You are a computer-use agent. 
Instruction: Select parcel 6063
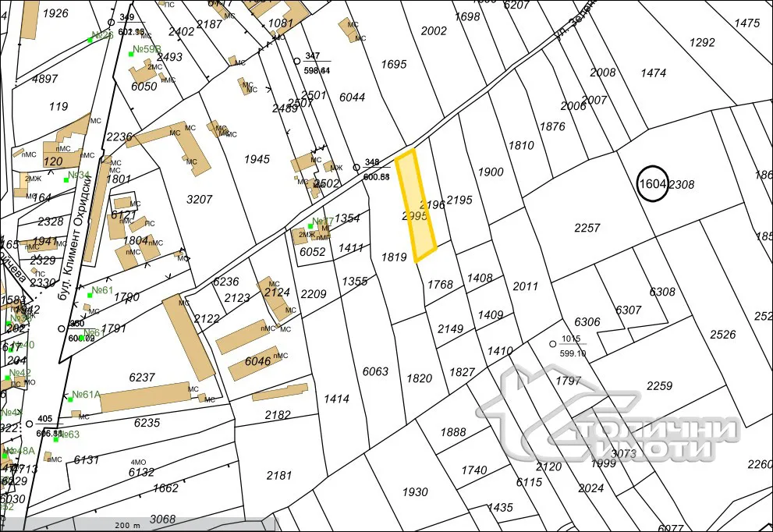click(x=375, y=371)
